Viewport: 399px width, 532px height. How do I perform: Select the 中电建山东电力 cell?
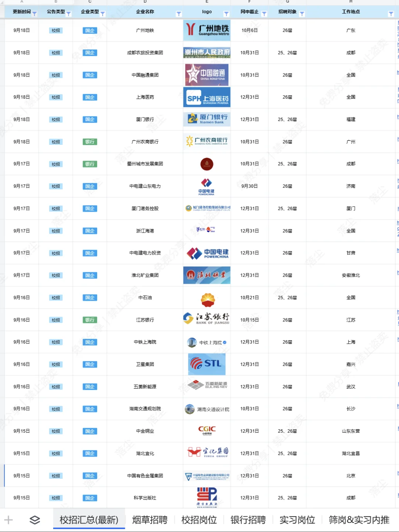click(x=145, y=186)
